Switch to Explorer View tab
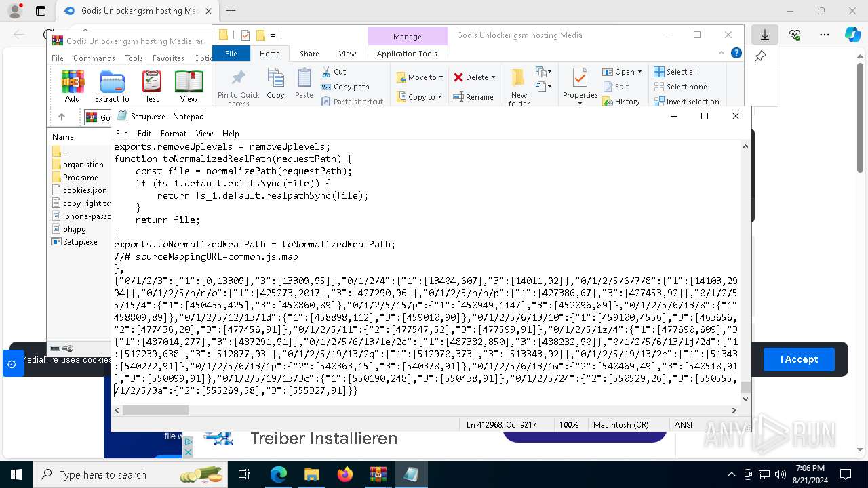Image resolution: width=868 pixels, height=488 pixels. (x=347, y=54)
